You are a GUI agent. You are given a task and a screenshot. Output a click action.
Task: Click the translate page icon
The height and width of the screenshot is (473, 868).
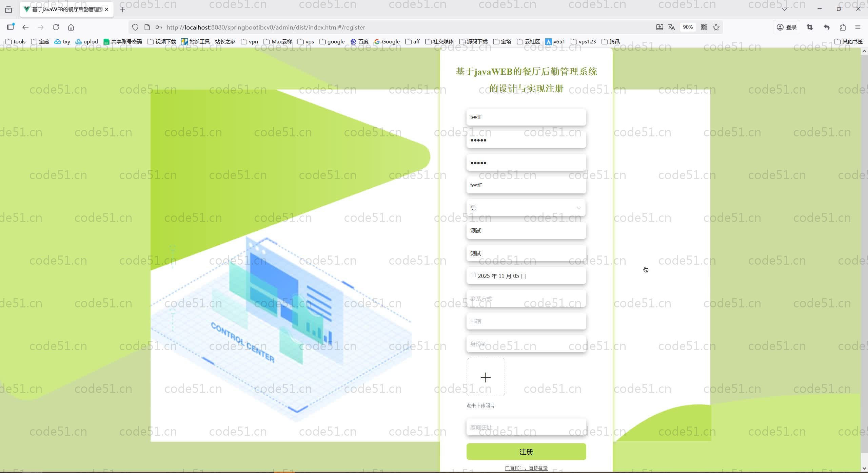tap(672, 27)
